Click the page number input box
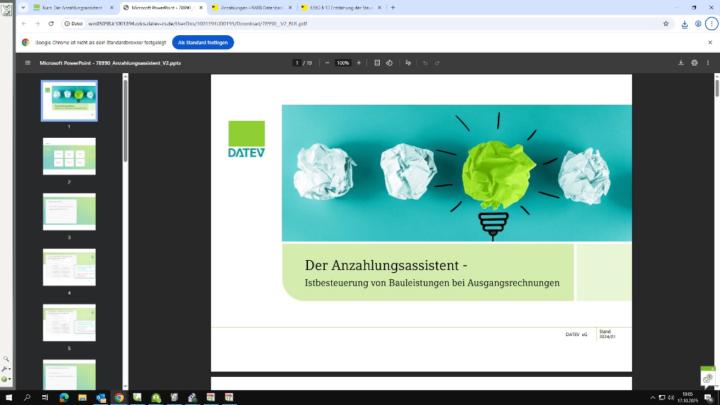The image size is (720, 405). (x=297, y=62)
